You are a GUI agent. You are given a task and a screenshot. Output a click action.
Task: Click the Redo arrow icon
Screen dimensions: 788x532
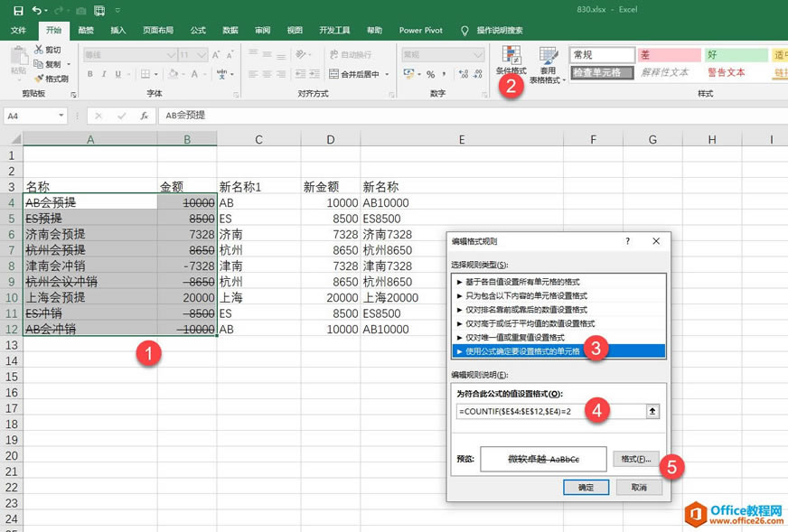point(58,10)
